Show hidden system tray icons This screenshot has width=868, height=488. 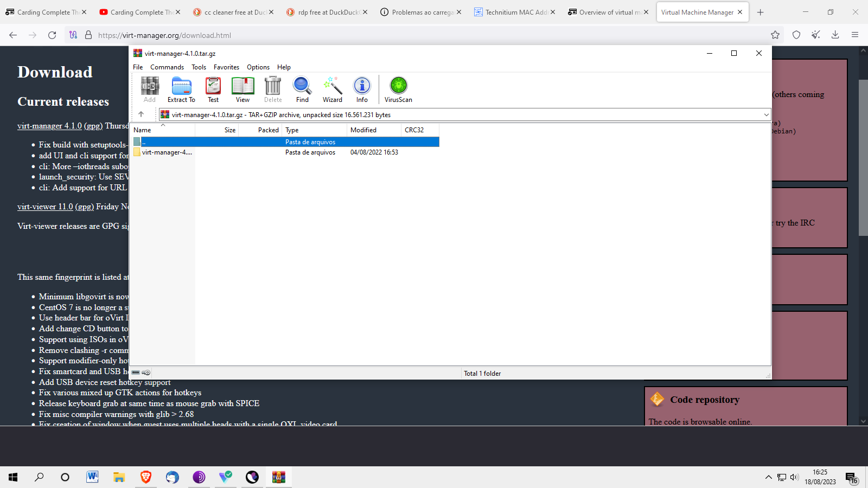pos(768,477)
